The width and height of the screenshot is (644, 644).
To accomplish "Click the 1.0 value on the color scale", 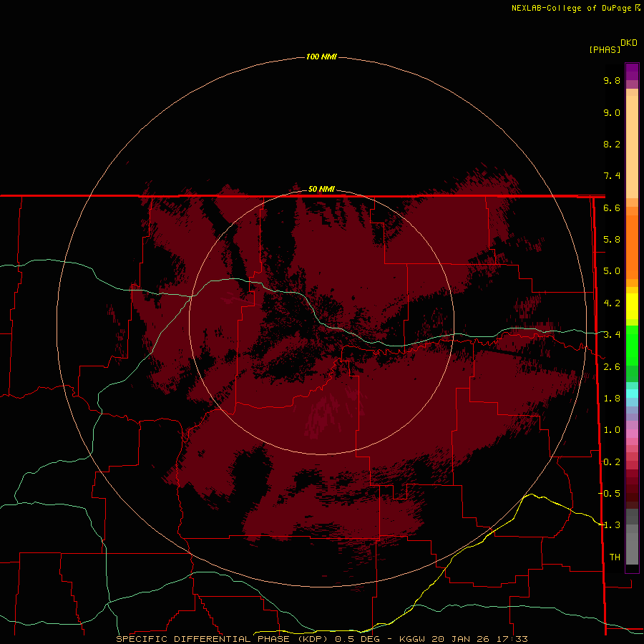I will pyautogui.click(x=612, y=430).
